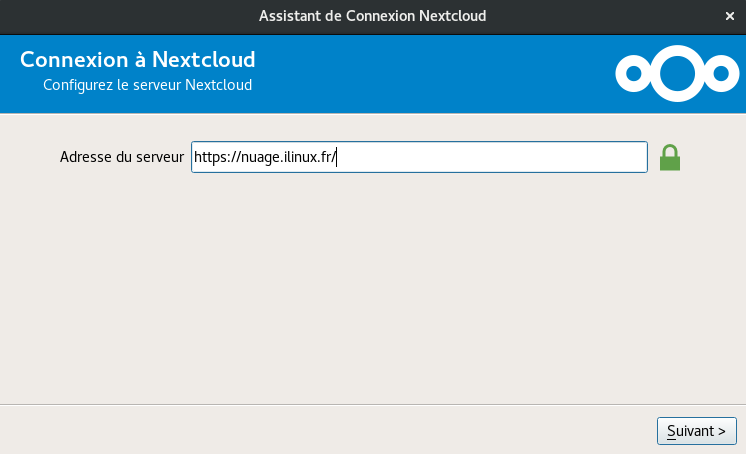Click the large center ring of the logo
This screenshot has width=746, height=454.
click(677, 72)
